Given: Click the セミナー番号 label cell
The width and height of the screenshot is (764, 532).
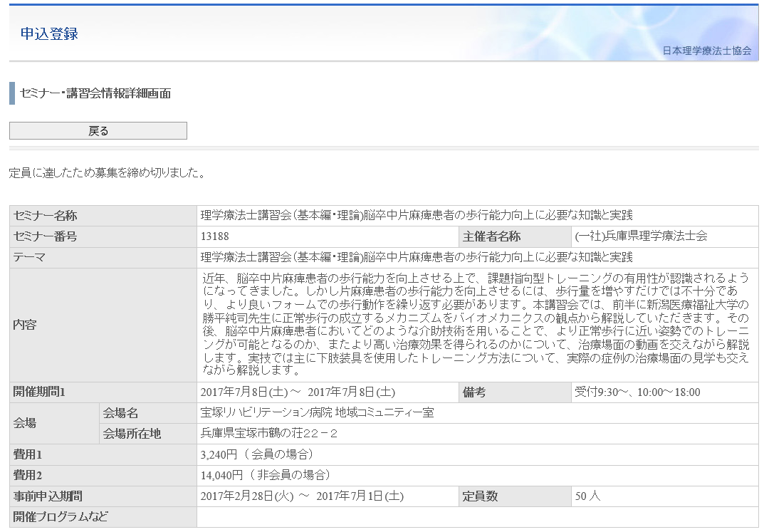Looking at the screenshot, I should 103,236.
